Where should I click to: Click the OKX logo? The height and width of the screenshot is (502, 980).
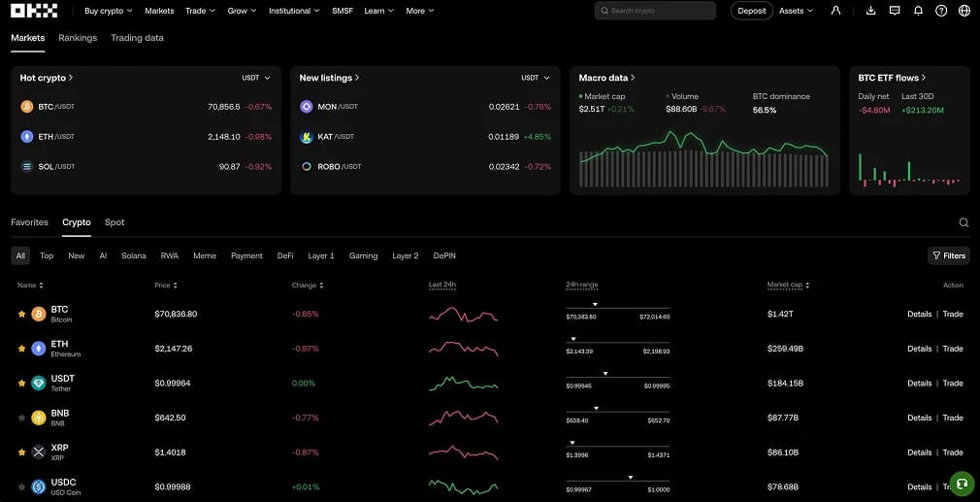click(34, 11)
